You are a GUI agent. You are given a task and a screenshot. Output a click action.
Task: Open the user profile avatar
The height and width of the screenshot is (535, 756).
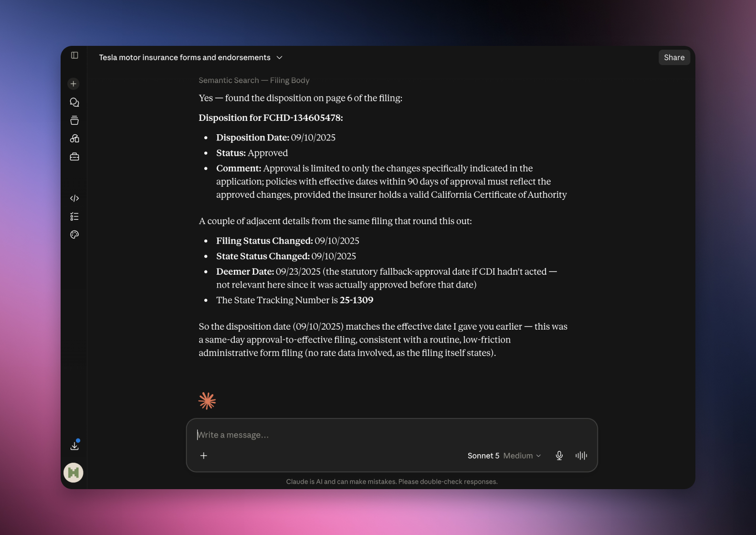73,473
